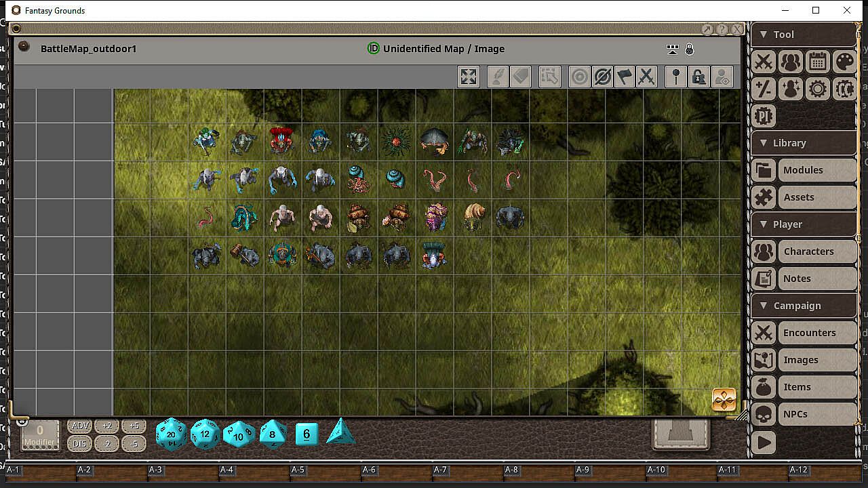This screenshot has width=868, height=488.
Task: Click the Unidentified Map / Image label
Action: coord(443,49)
